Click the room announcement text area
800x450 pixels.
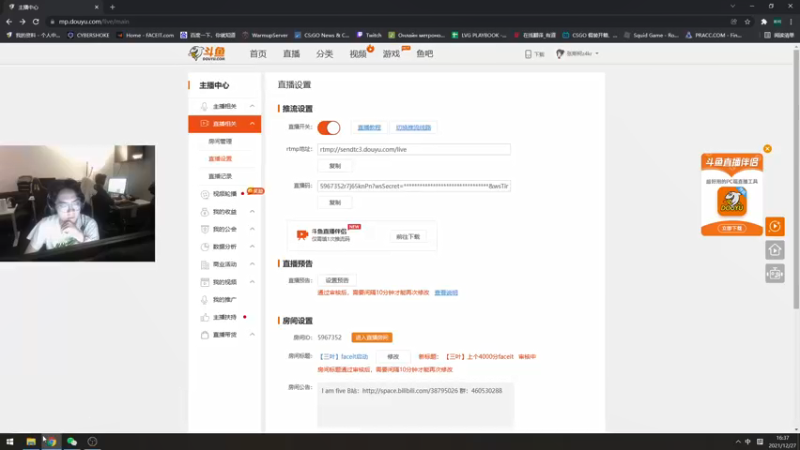coord(415,404)
